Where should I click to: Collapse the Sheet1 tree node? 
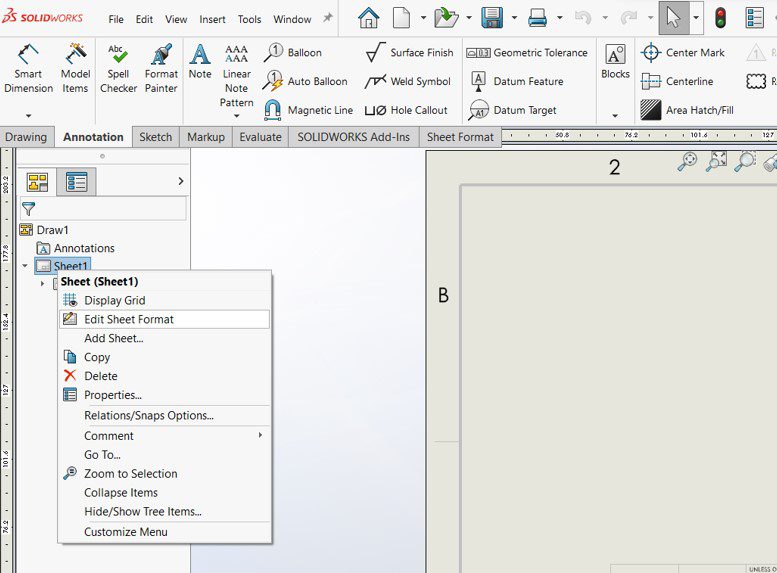pos(25,266)
